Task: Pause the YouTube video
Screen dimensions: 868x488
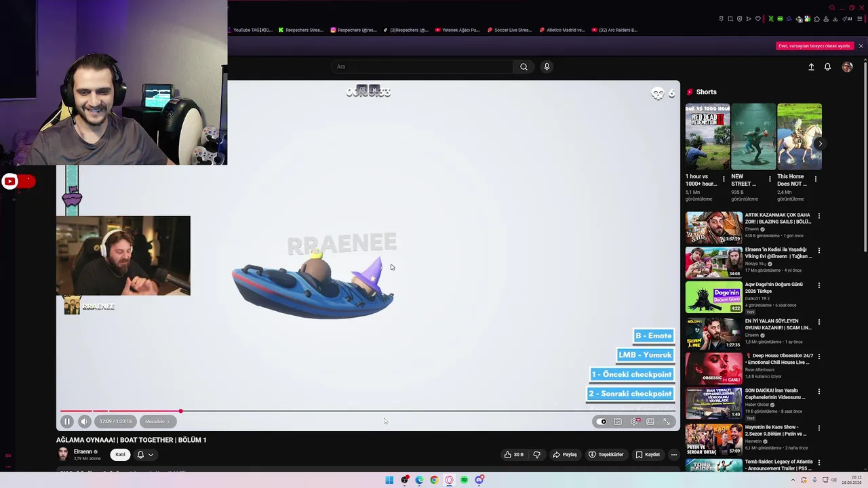Action: pos(67,422)
